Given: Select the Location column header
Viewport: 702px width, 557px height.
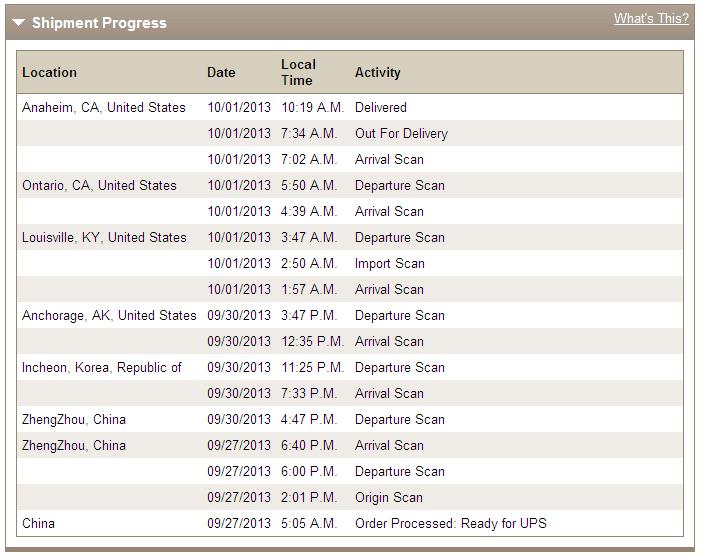Looking at the screenshot, I should (x=49, y=73).
